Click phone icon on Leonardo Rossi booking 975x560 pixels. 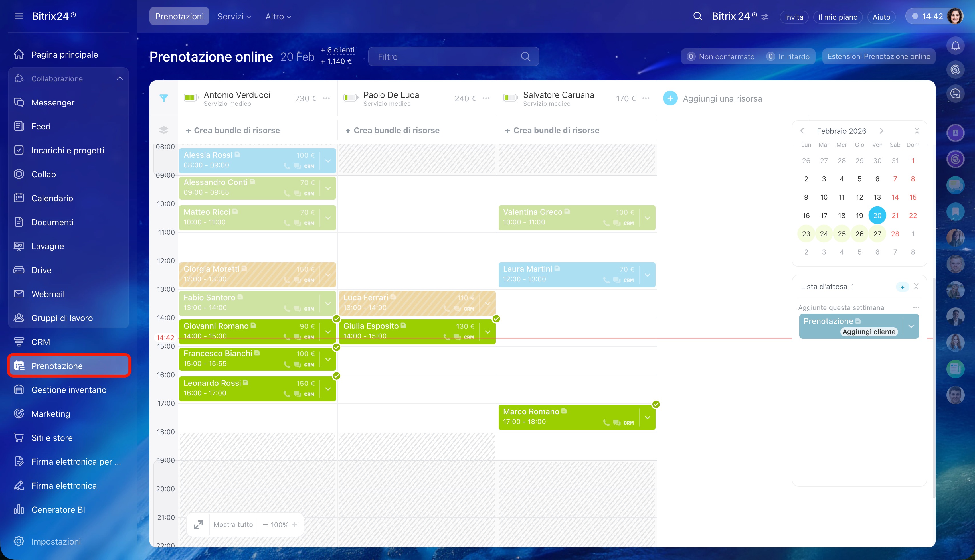tap(287, 394)
